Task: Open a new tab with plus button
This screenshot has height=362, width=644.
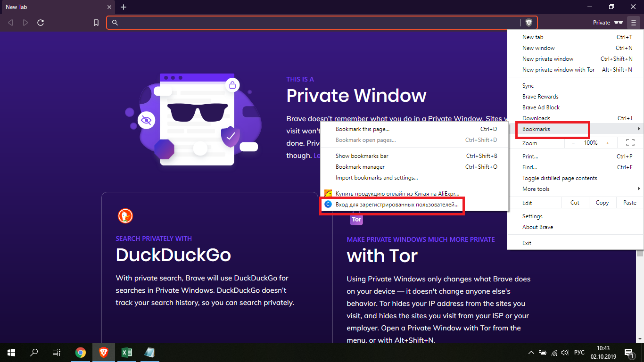Action: click(124, 7)
